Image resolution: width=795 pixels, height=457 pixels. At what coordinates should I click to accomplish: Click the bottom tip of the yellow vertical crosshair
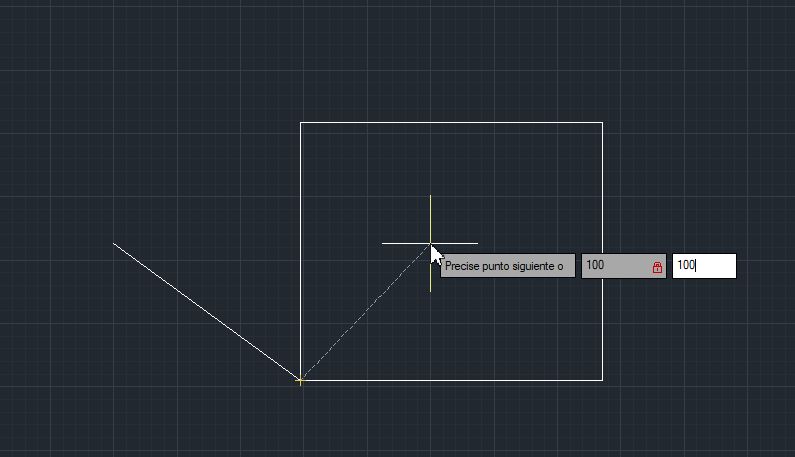[430, 290]
